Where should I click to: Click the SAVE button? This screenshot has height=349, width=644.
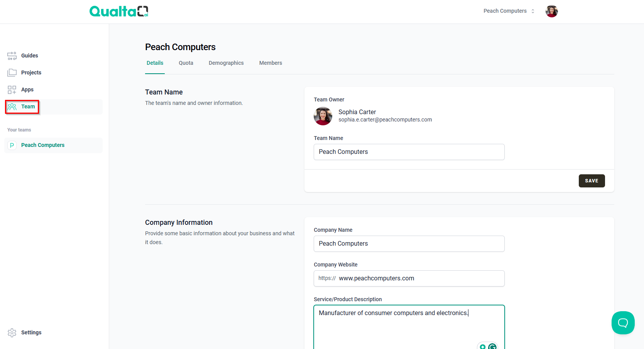coord(592,181)
